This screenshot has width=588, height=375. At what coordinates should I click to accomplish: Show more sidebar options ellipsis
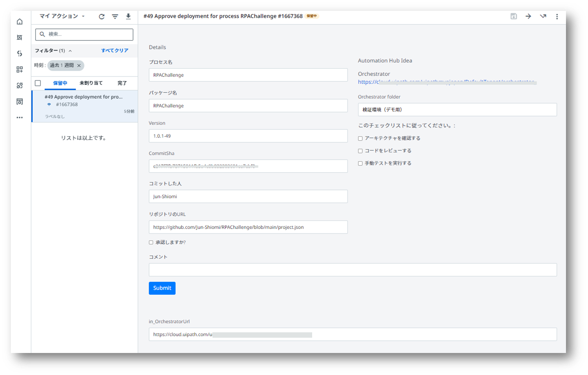click(20, 118)
